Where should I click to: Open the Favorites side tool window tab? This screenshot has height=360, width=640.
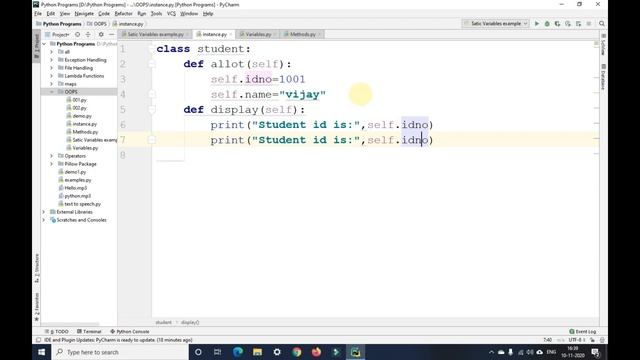(37, 307)
